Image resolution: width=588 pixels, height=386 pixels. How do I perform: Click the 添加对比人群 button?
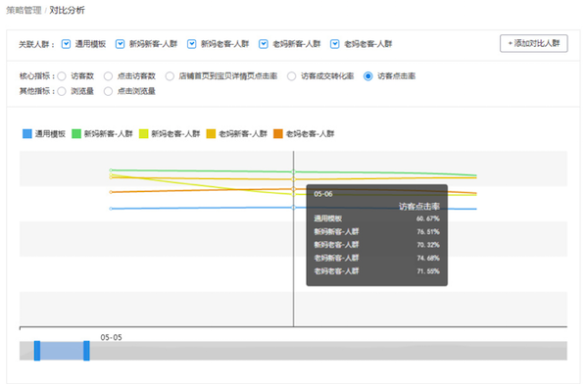coord(534,43)
